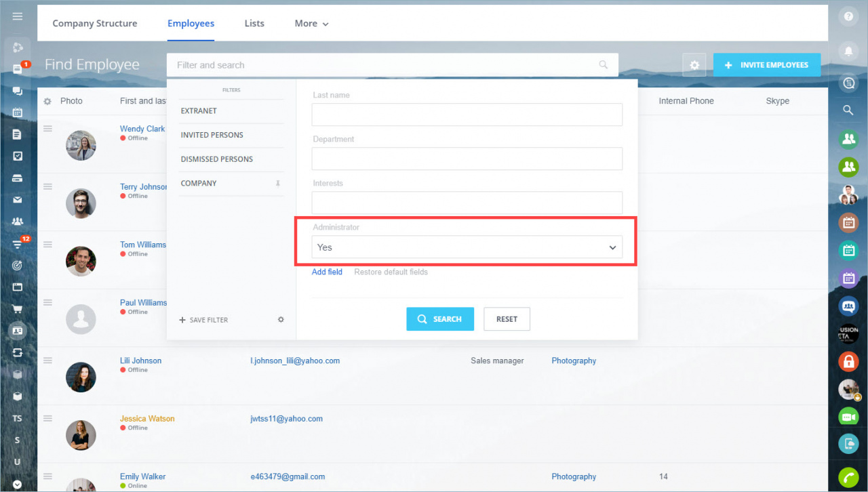The width and height of the screenshot is (868, 492).
Task: Click the Skype column header
Action: [x=778, y=101]
